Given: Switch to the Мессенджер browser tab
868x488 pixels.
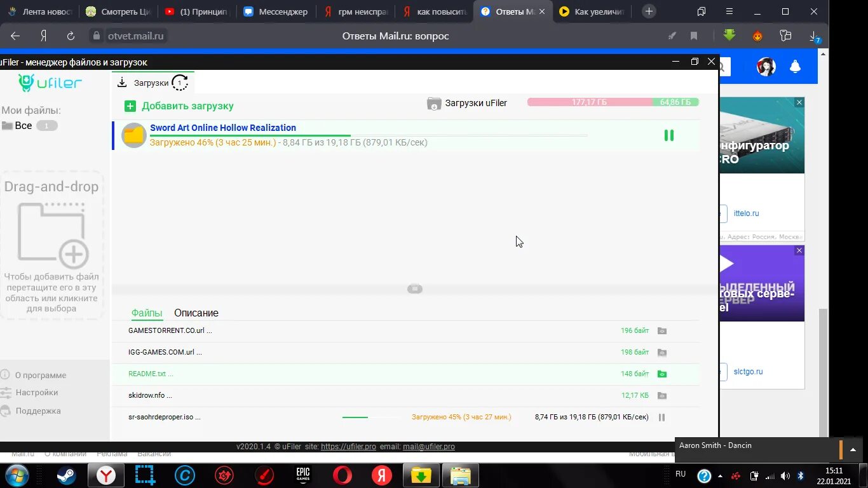Looking at the screenshot, I should [x=276, y=11].
